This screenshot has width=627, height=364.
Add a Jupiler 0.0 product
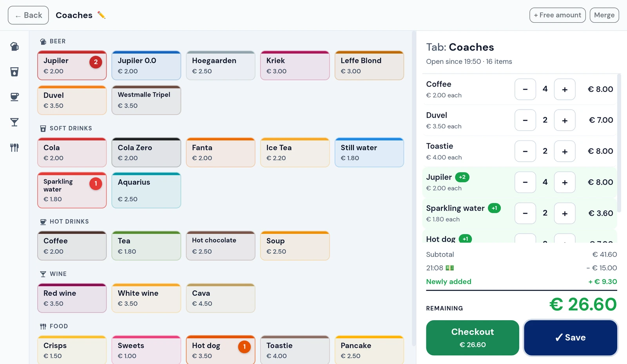146,65
